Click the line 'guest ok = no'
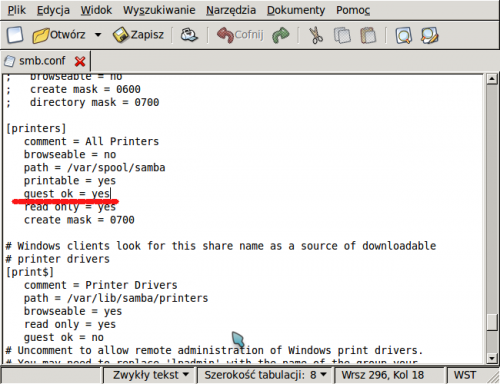The height and width of the screenshot is (384, 500). click(x=64, y=337)
